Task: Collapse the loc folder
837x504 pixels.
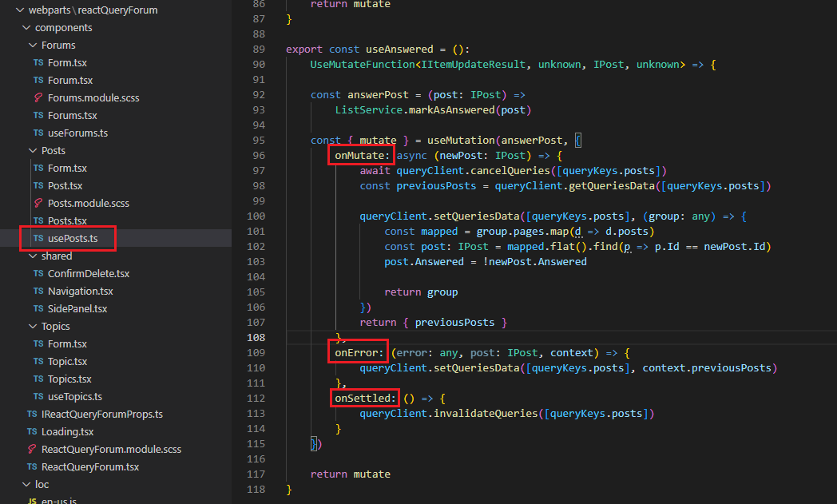Action: pyautogui.click(x=26, y=484)
